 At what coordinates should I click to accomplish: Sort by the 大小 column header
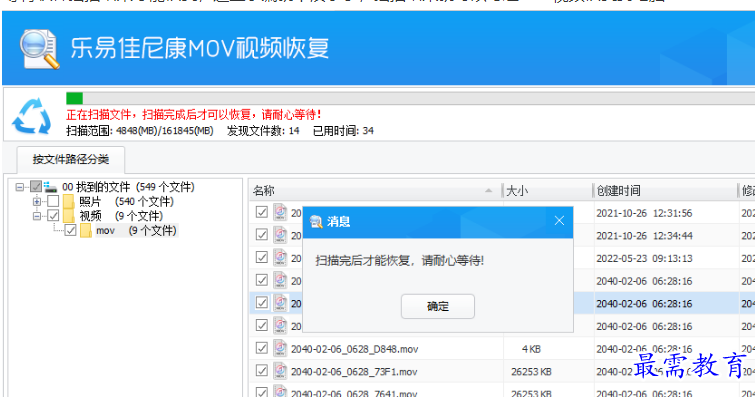point(547,191)
